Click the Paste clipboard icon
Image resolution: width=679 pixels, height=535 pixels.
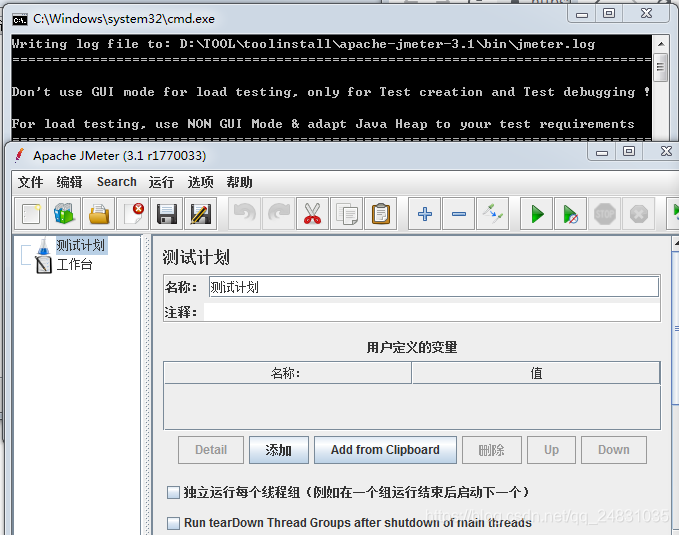click(381, 214)
